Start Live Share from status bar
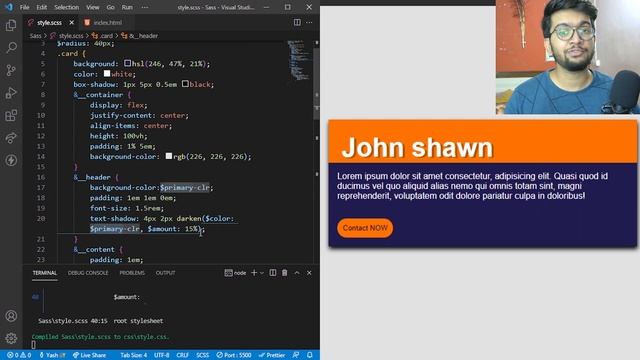The width and height of the screenshot is (640, 360). point(89,355)
